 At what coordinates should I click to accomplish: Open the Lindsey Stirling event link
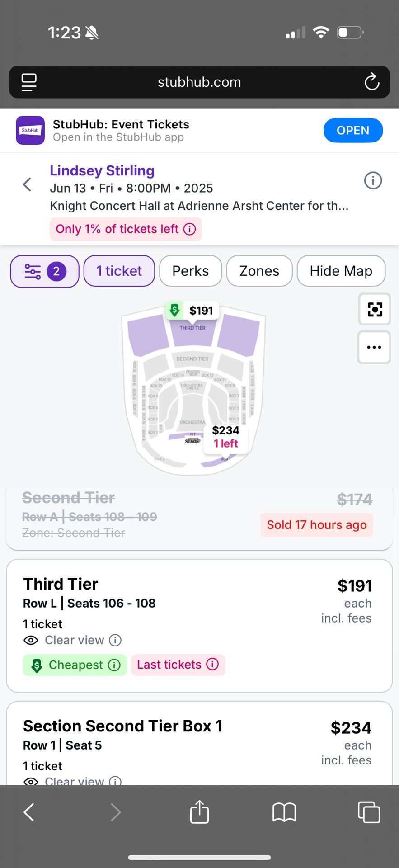point(102,170)
